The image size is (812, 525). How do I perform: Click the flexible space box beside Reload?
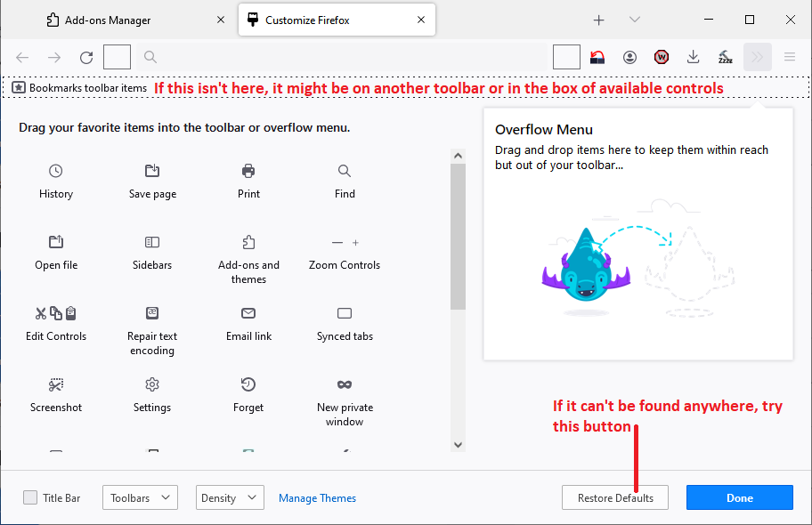117,57
